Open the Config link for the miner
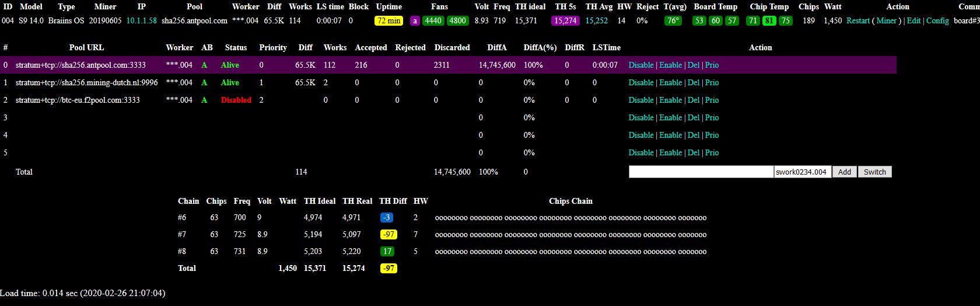Screen dimensions: 980x306 coord(937,20)
